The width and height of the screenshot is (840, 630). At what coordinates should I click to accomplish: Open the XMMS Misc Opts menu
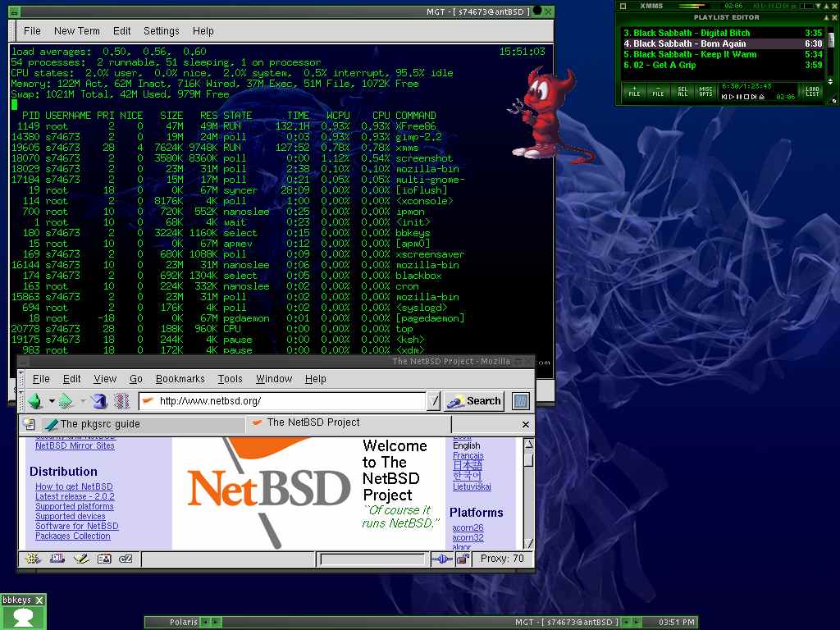pyautogui.click(x=705, y=92)
